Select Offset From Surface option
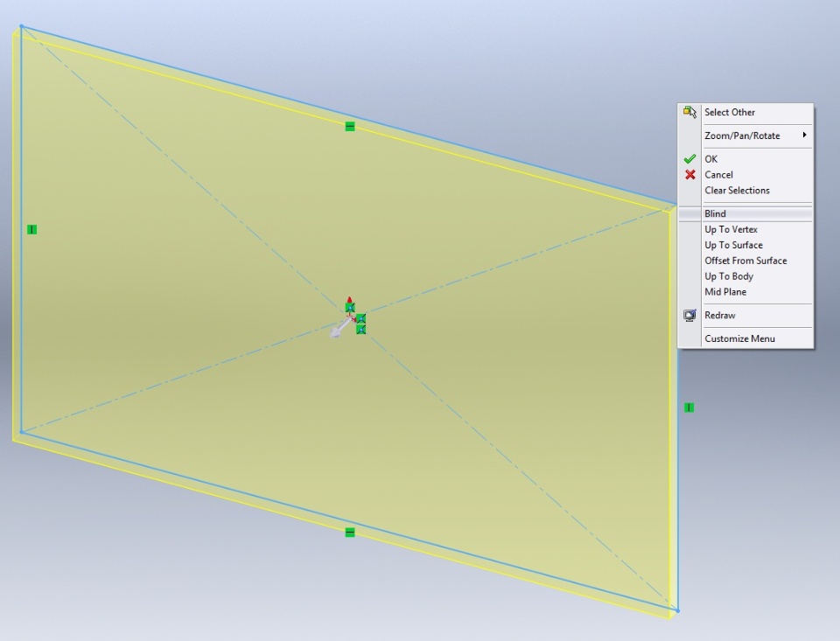 (x=745, y=261)
